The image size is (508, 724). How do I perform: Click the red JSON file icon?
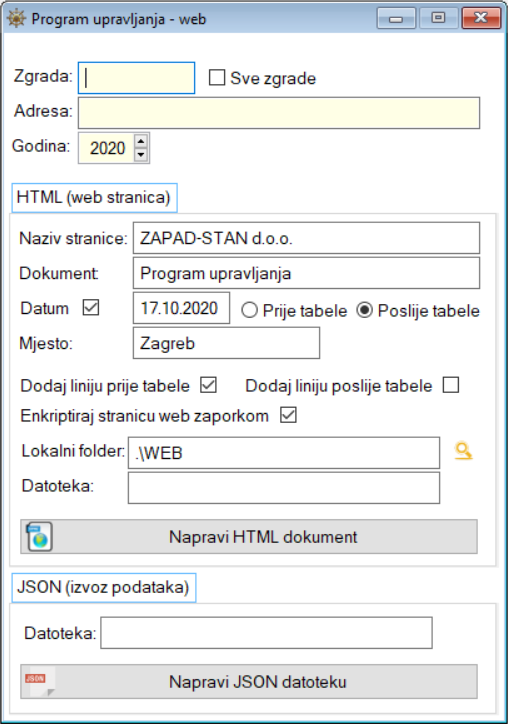[41, 682]
